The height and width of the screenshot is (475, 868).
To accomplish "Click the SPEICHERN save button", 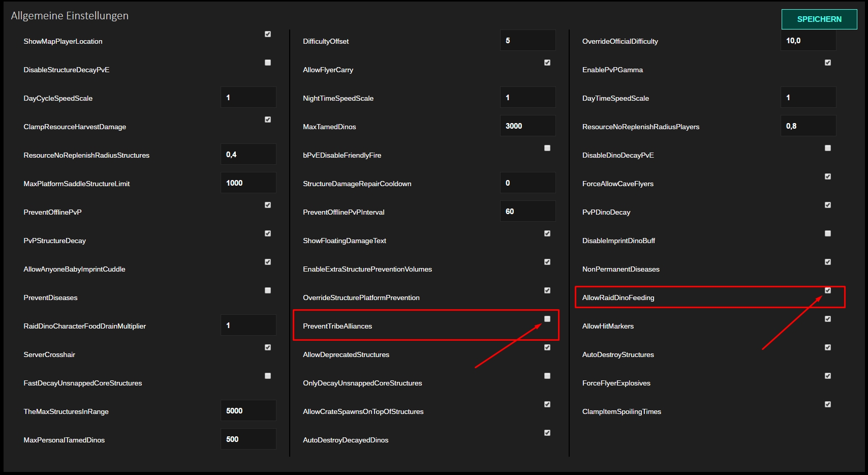I will point(819,19).
